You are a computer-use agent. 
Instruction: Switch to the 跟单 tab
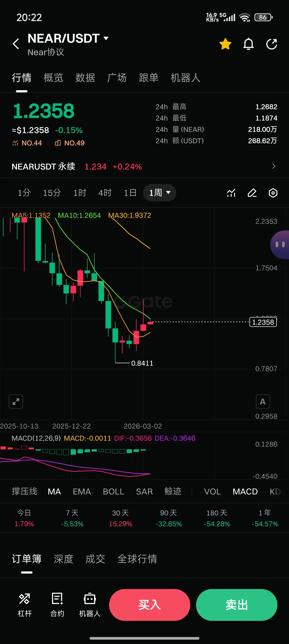point(149,78)
